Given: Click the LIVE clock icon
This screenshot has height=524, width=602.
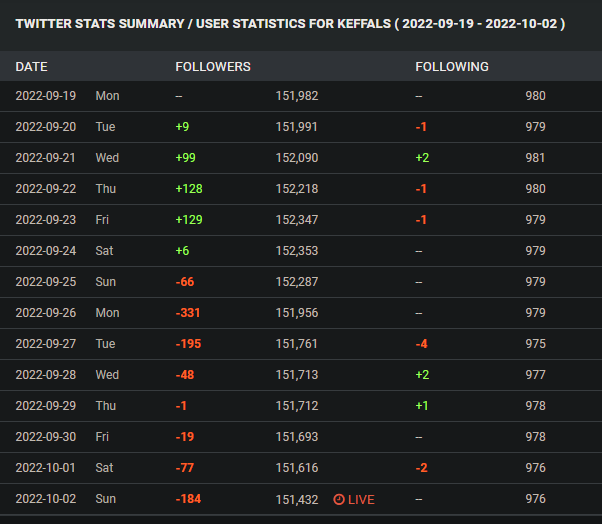Looking at the screenshot, I should (x=338, y=499).
